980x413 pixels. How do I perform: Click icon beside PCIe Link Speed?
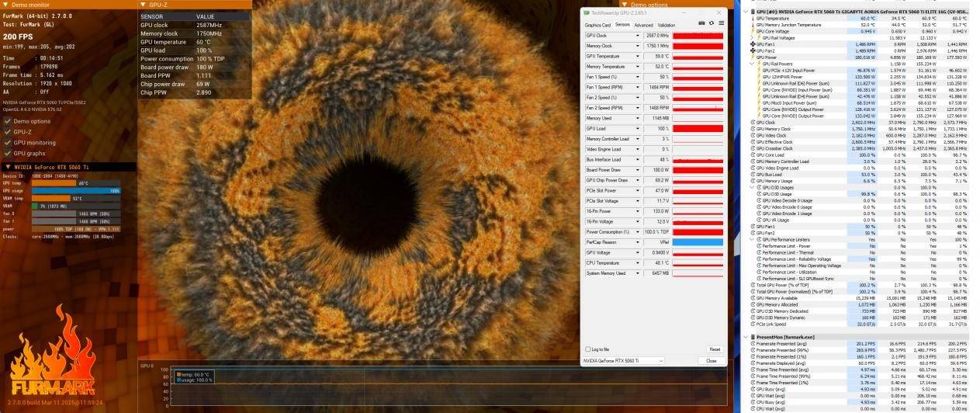(x=752, y=324)
